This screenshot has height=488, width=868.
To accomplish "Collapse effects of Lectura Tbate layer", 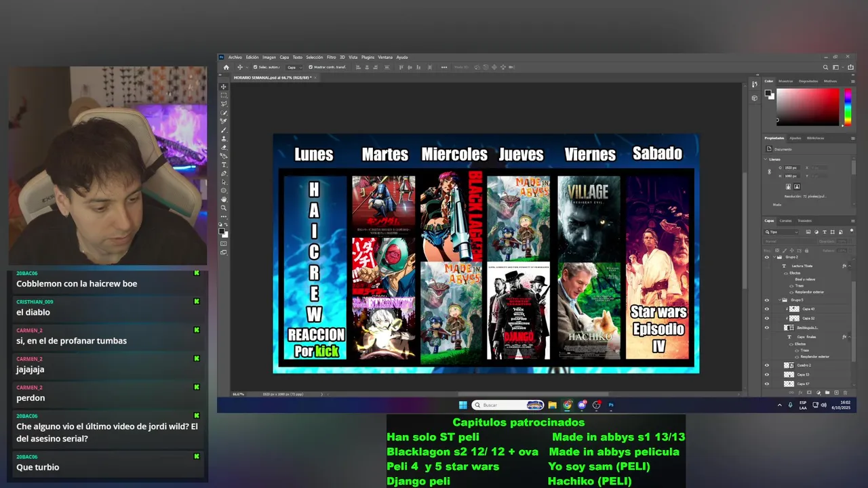I will point(849,266).
